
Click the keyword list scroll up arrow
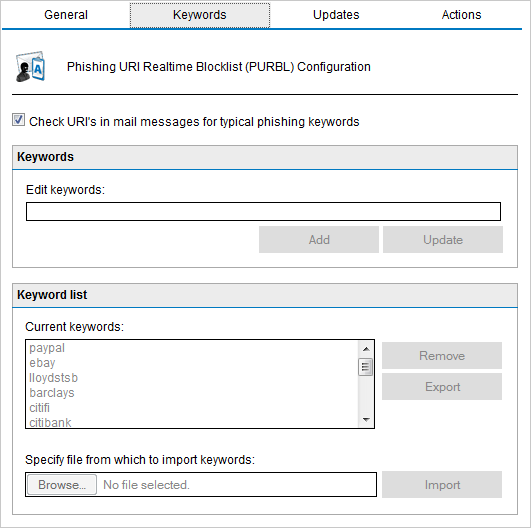[x=366, y=349]
